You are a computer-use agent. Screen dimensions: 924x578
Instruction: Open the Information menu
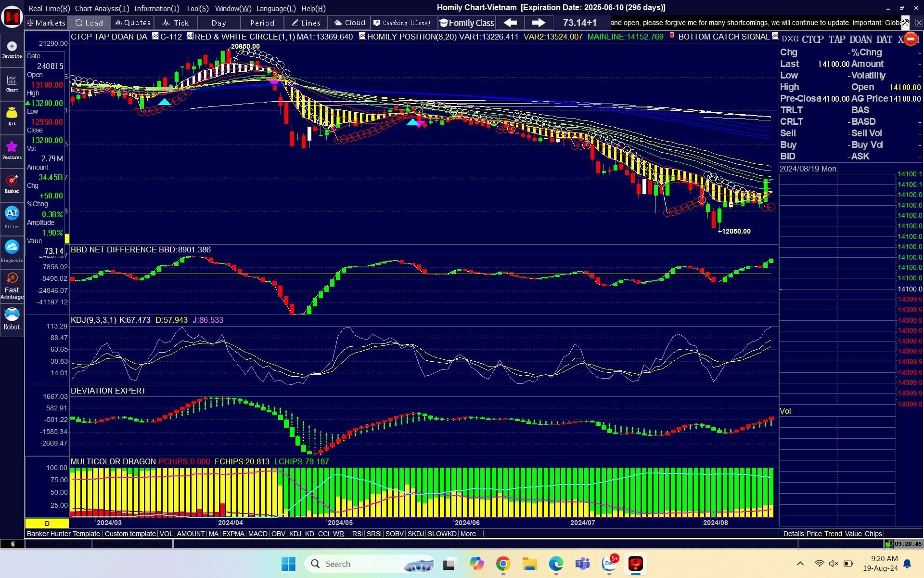[x=156, y=8]
